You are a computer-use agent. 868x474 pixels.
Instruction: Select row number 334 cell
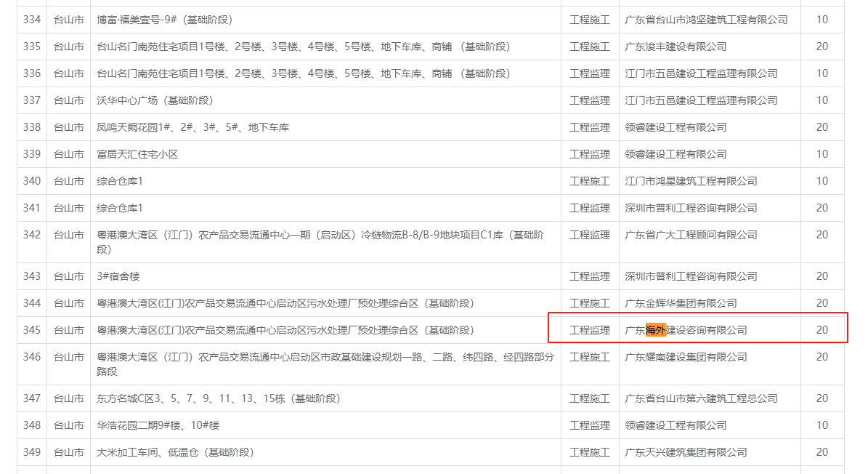[x=32, y=20]
